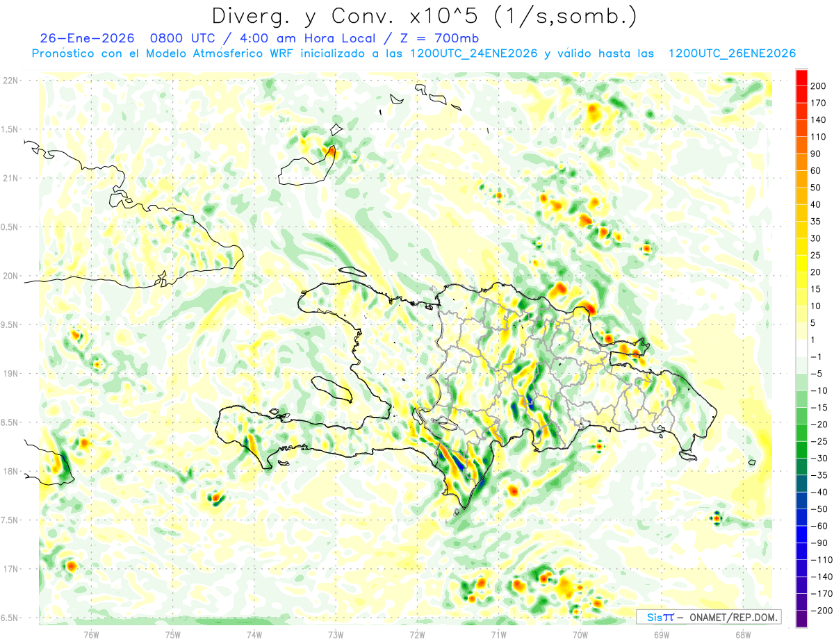Click the '-90' color bar label
This screenshot has width=834, height=644.
[x=820, y=543]
